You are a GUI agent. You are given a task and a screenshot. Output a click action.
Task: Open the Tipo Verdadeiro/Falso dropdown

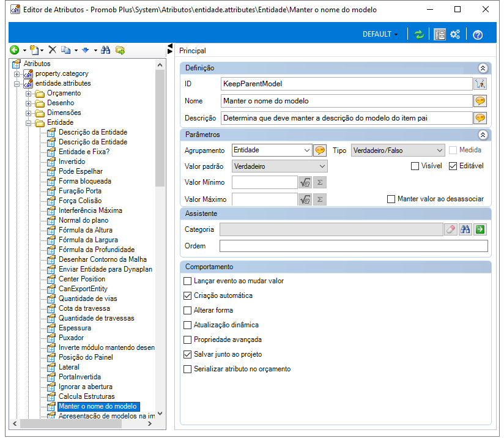(398, 150)
